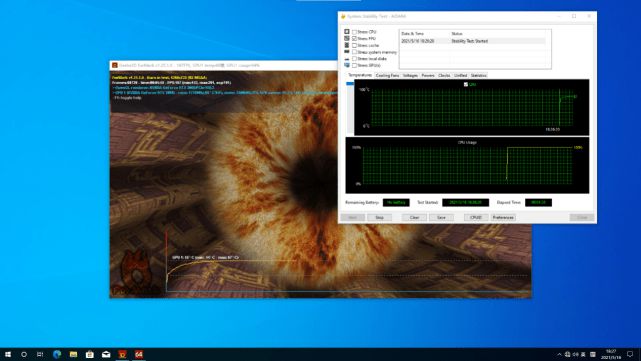Open CPUID from the bottom buttons

pos(476,217)
